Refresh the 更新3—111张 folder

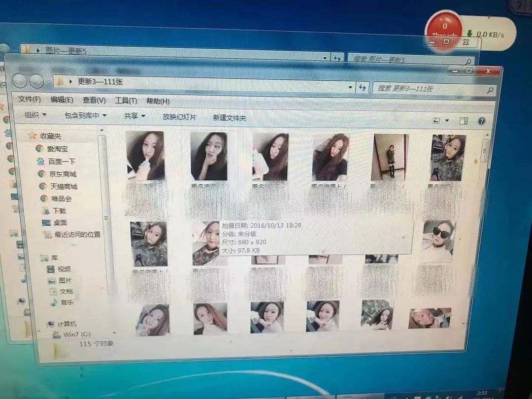pyautogui.click(x=363, y=88)
